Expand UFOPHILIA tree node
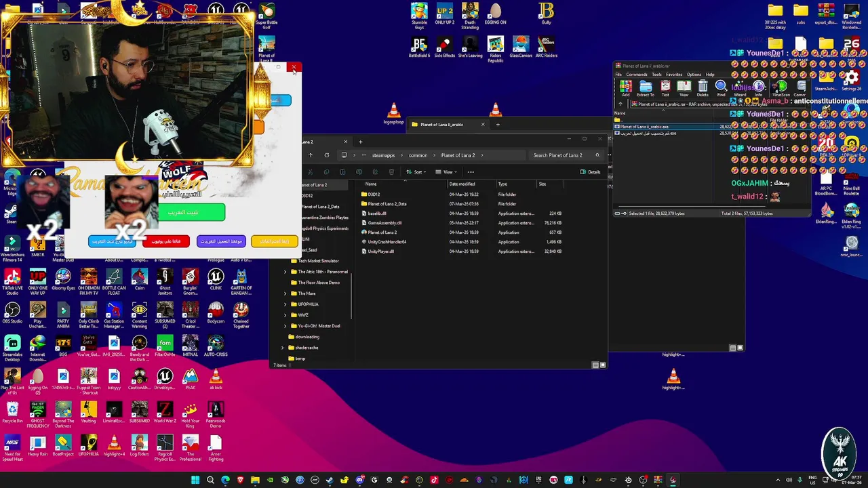868x488 pixels. pyautogui.click(x=285, y=304)
